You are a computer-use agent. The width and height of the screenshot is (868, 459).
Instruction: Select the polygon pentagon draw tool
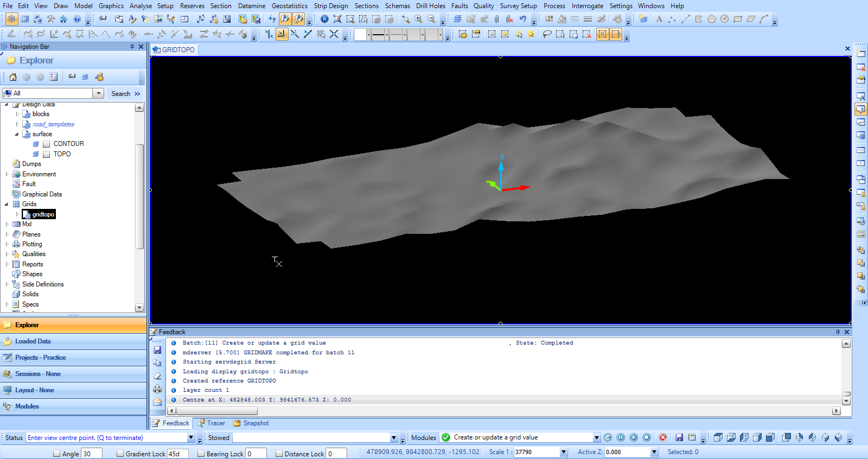click(x=711, y=19)
